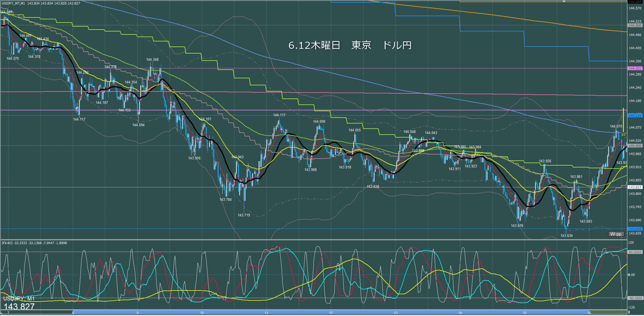Click the 143.693 swing low label
Screen dimensions: 644x316
coord(586,221)
